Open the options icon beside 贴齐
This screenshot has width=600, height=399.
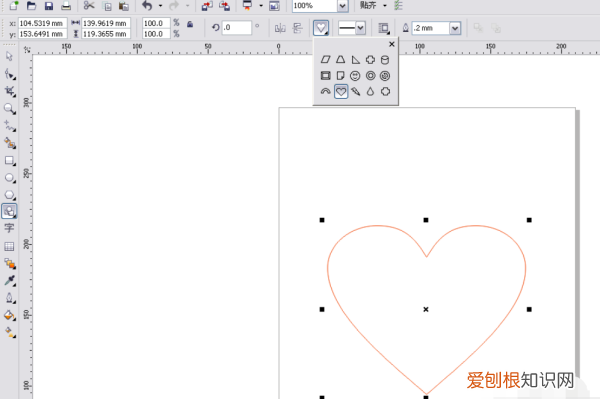(398, 5)
